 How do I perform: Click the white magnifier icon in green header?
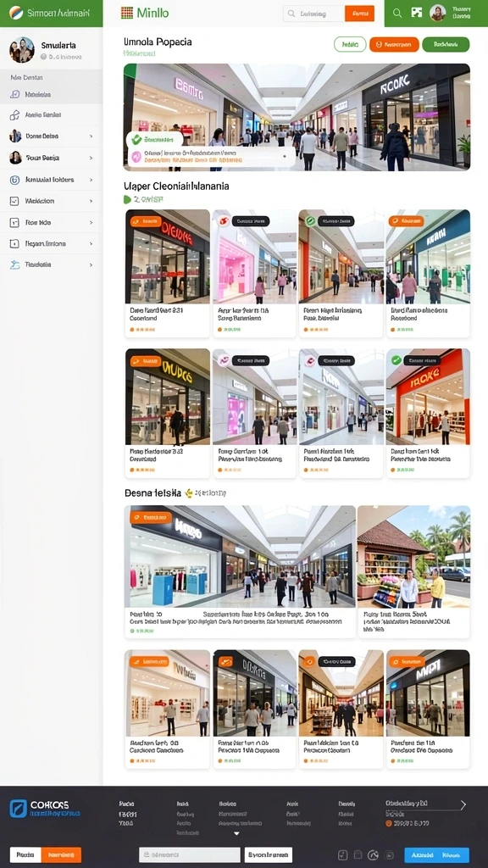[397, 13]
